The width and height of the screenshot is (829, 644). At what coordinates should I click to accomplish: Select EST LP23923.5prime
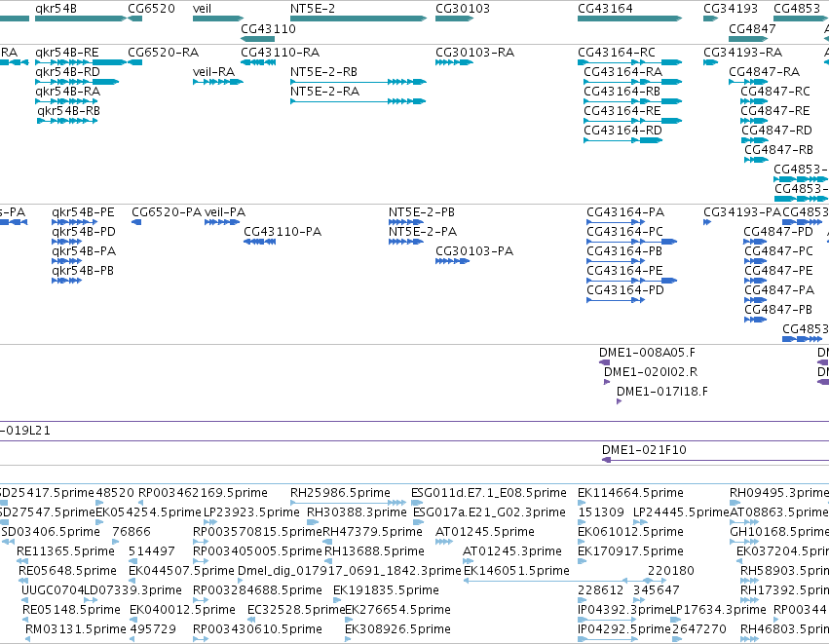pyautogui.click(x=251, y=512)
